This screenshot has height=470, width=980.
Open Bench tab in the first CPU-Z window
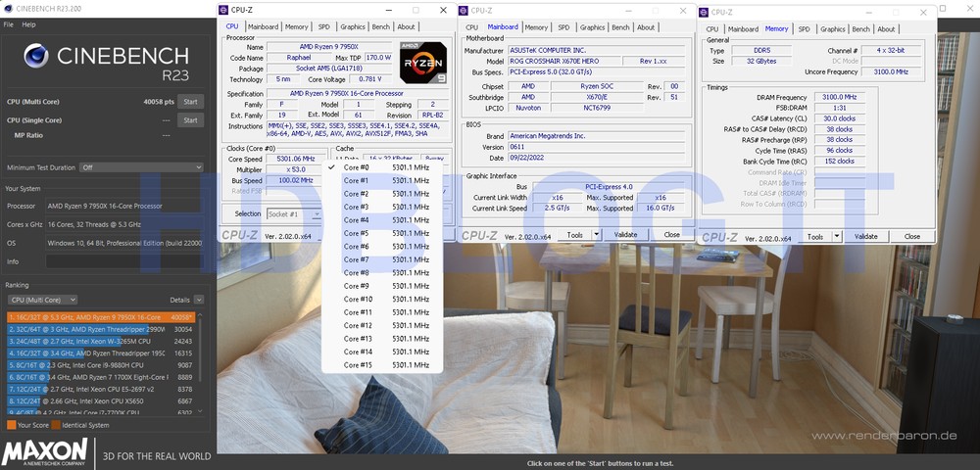click(380, 26)
